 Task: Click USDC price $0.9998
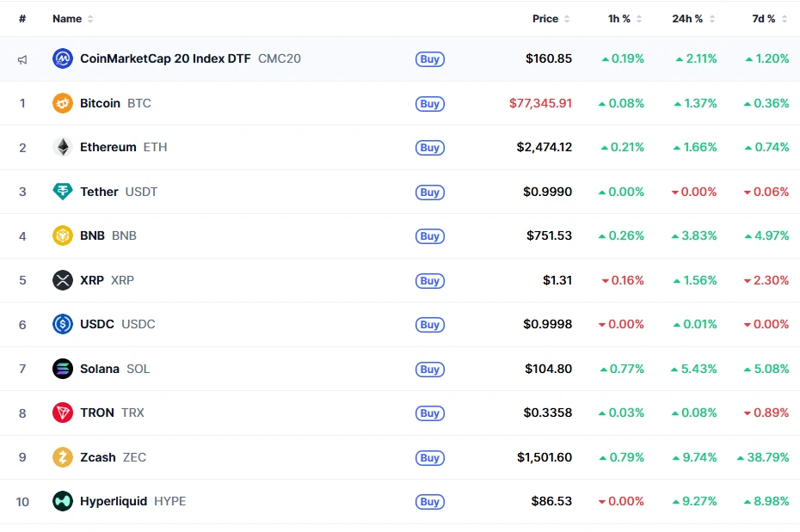(x=547, y=324)
